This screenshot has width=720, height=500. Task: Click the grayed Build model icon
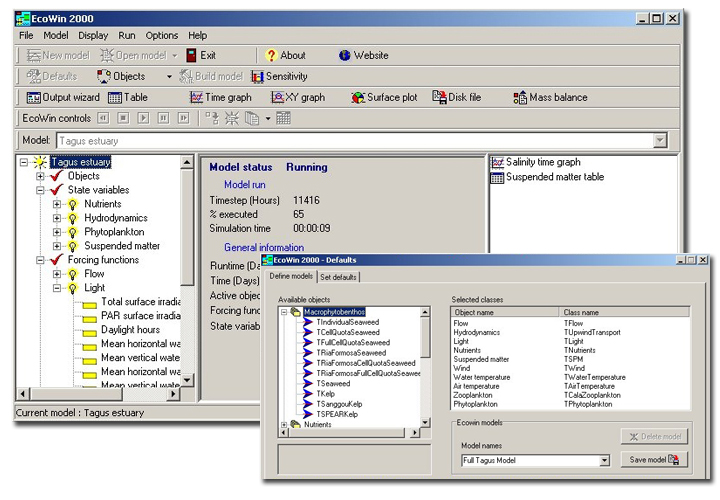point(186,77)
